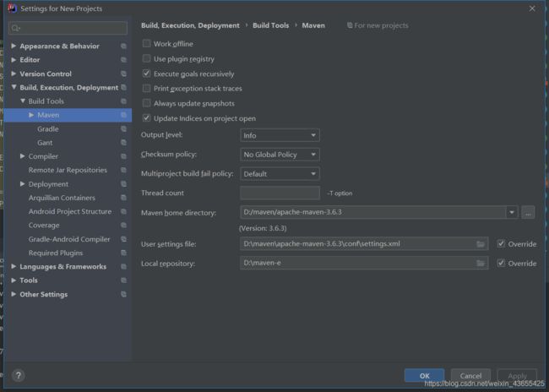Expand the Editor tree arrow
This screenshot has height=392, width=549.
[x=14, y=60]
